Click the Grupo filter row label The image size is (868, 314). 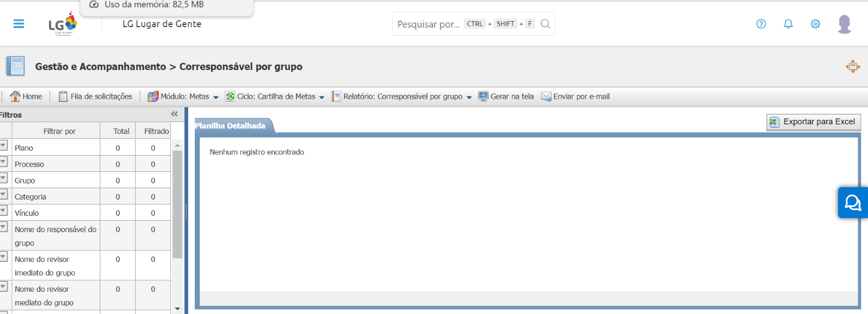(x=25, y=181)
